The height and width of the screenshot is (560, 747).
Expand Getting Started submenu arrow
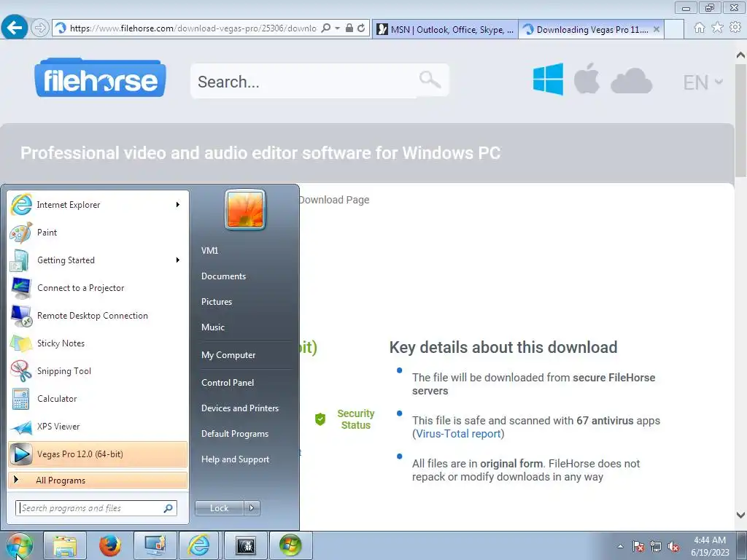coord(178,260)
